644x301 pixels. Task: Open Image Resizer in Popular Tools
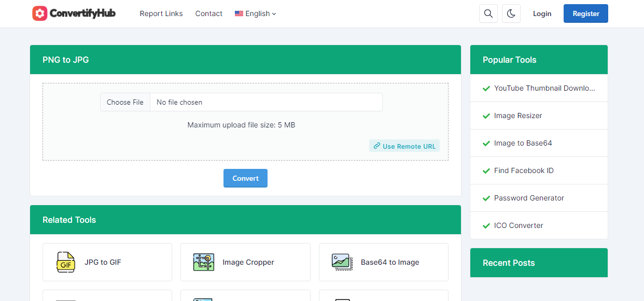[518, 116]
